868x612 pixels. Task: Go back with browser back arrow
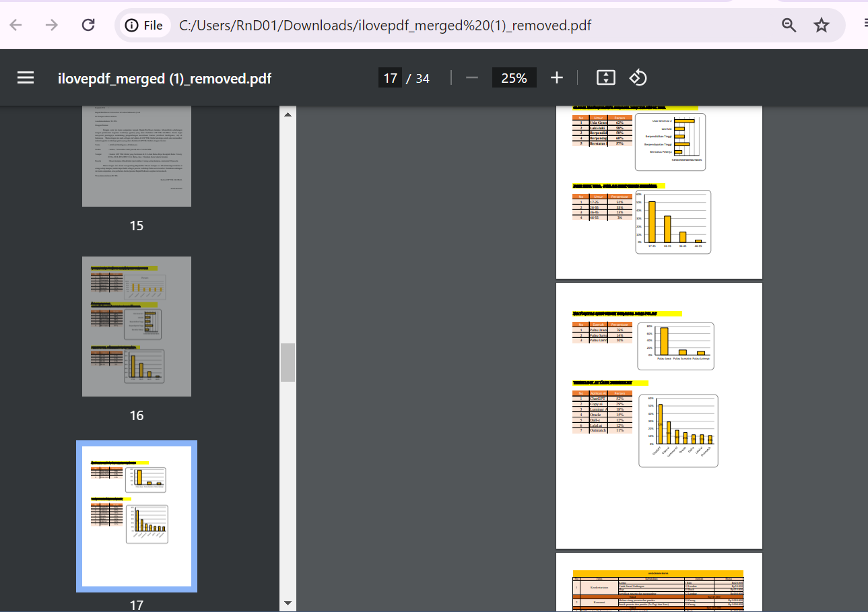point(15,26)
